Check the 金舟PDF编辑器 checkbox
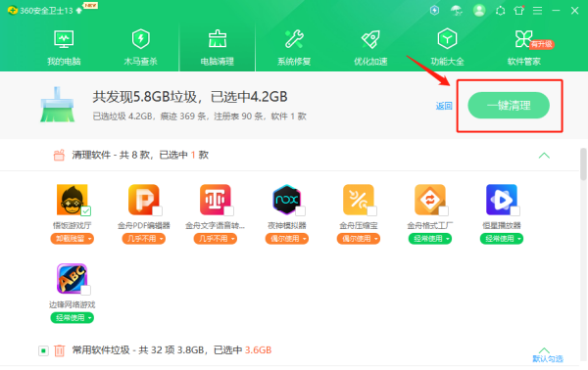The width and height of the screenshot is (588, 370). 158,211
